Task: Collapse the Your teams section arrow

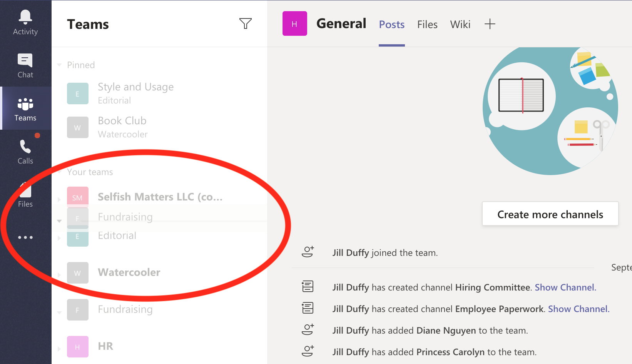Action: [x=59, y=172]
